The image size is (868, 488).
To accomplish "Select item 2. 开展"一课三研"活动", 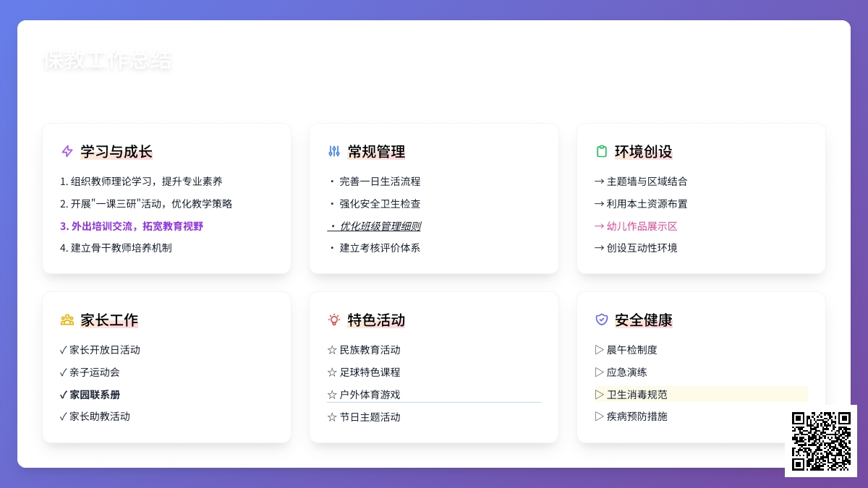I will 146,204.
